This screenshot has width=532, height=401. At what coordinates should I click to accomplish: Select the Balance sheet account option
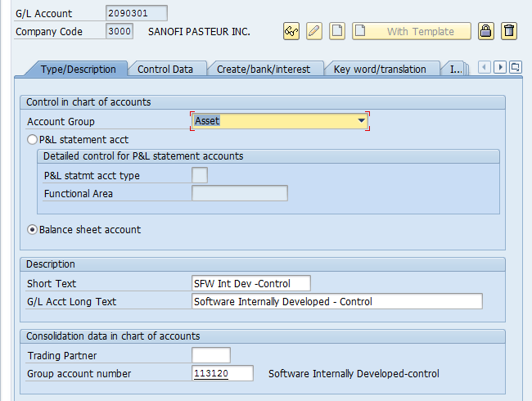pyautogui.click(x=33, y=230)
